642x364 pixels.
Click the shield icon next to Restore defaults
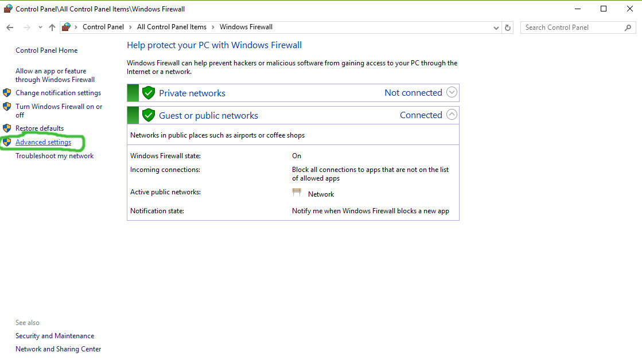point(7,128)
